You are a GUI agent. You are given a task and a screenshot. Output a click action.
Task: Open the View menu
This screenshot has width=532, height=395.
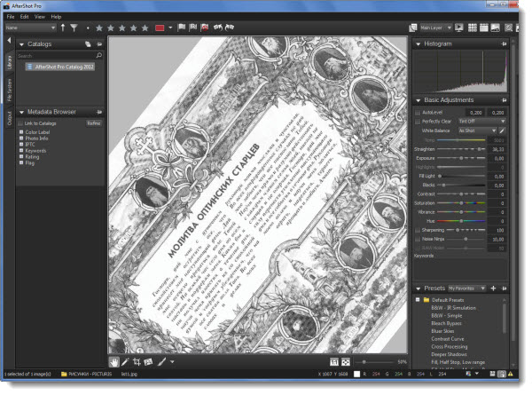tap(40, 17)
